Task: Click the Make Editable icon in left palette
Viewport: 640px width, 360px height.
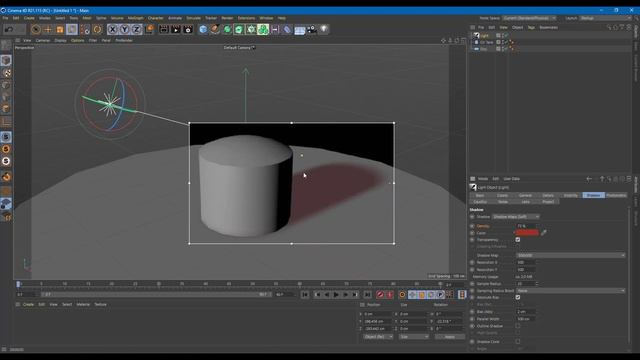Action: [6, 45]
